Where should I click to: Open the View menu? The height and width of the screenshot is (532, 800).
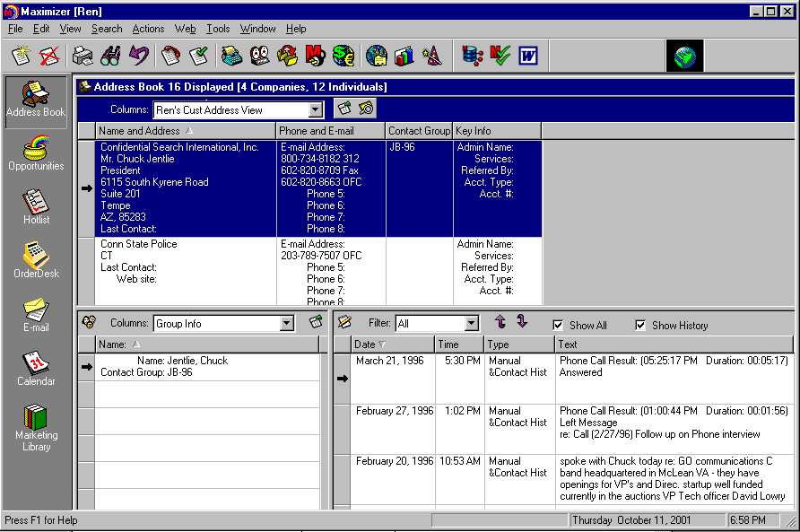[x=70, y=29]
